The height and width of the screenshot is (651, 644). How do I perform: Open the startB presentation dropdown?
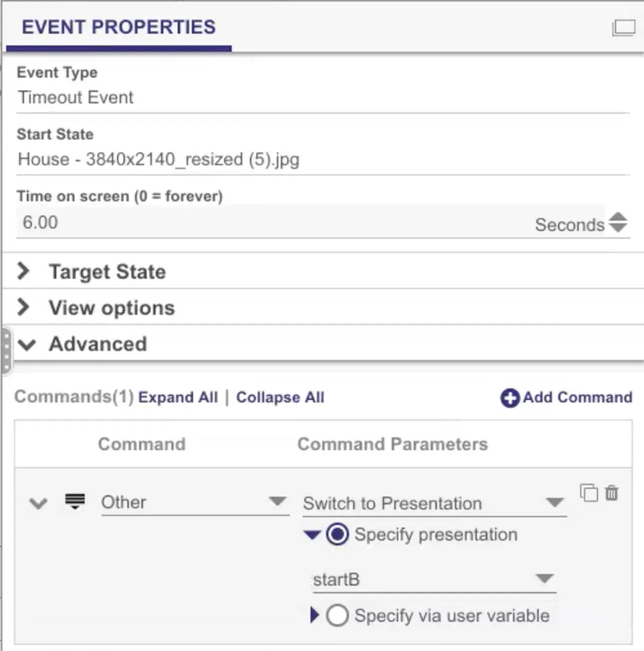point(434,580)
